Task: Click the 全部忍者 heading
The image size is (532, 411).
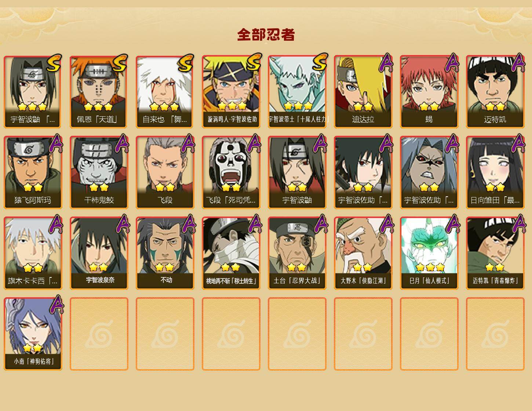Action: pos(266,35)
